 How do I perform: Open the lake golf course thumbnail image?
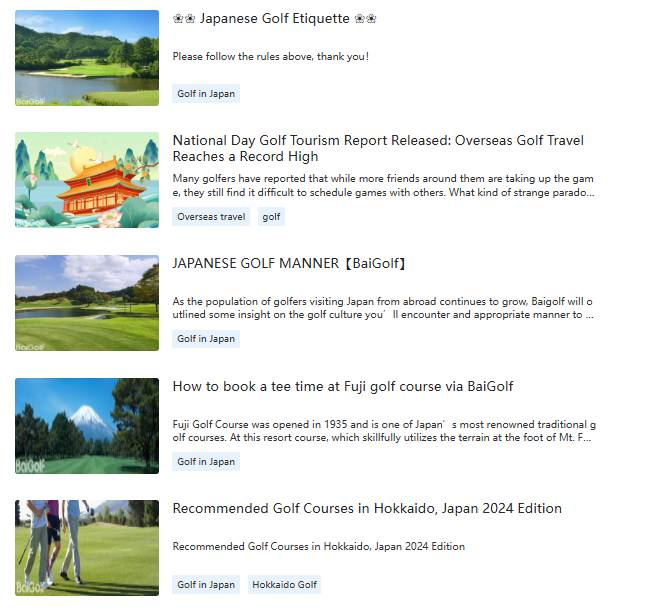pos(87,58)
